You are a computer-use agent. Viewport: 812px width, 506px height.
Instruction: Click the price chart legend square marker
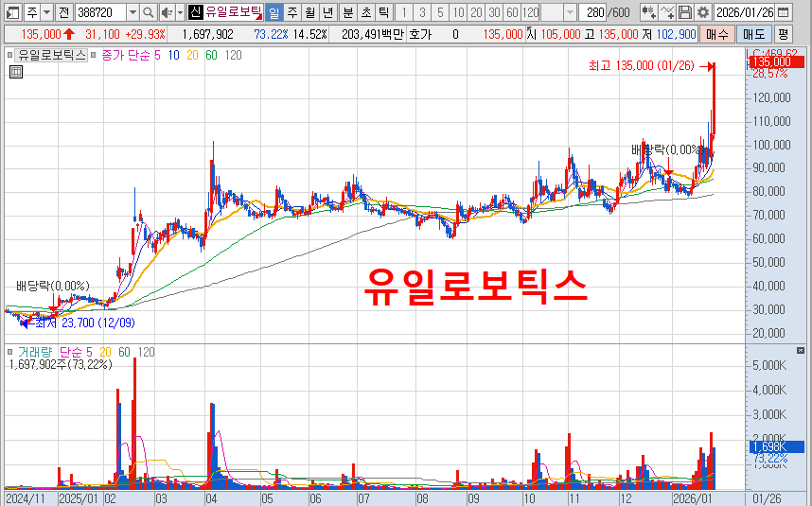point(9,55)
